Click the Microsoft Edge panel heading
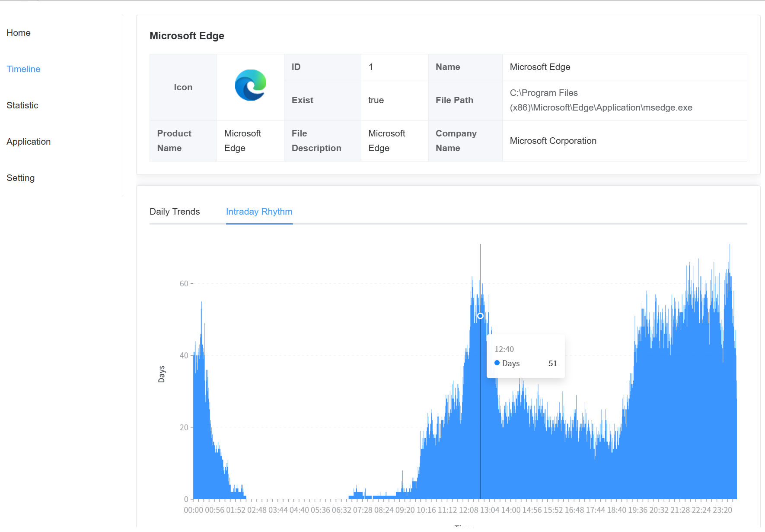 coord(187,36)
